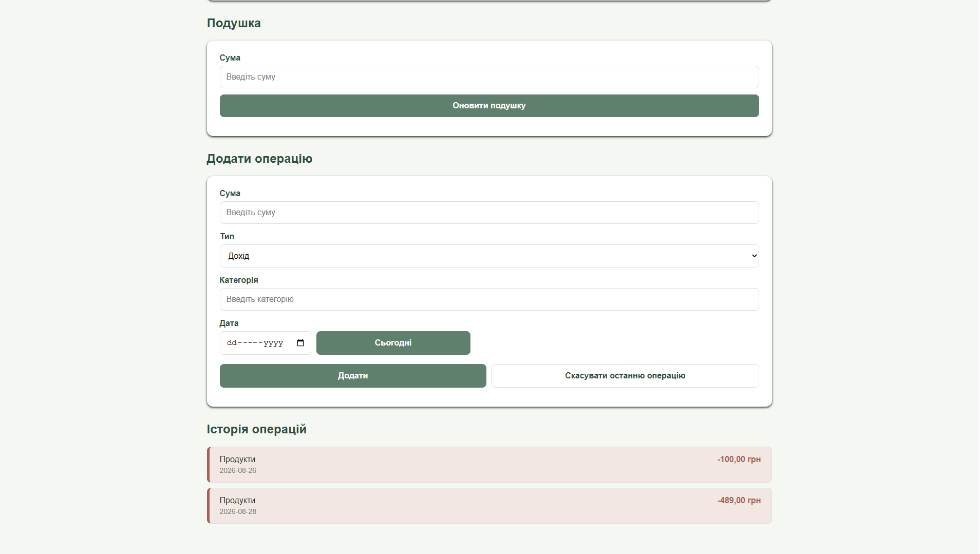Click the Оновити подушку button
980x554 pixels.
tap(489, 106)
